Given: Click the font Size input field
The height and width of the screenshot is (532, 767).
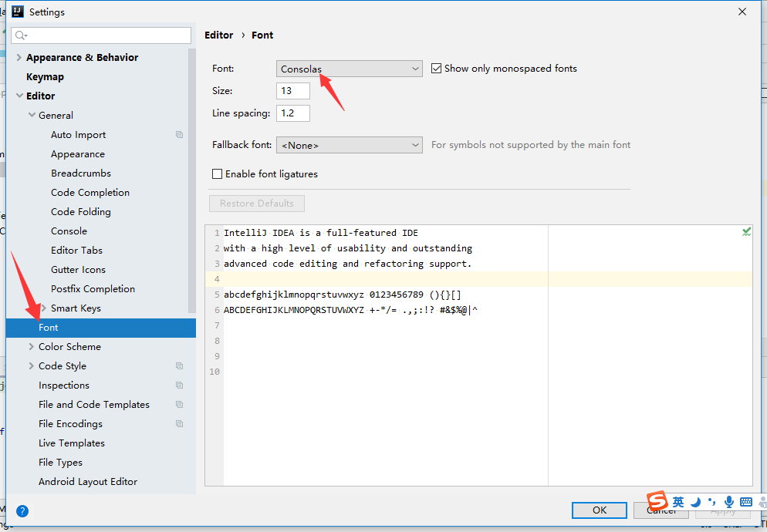Looking at the screenshot, I should point(293,91).
